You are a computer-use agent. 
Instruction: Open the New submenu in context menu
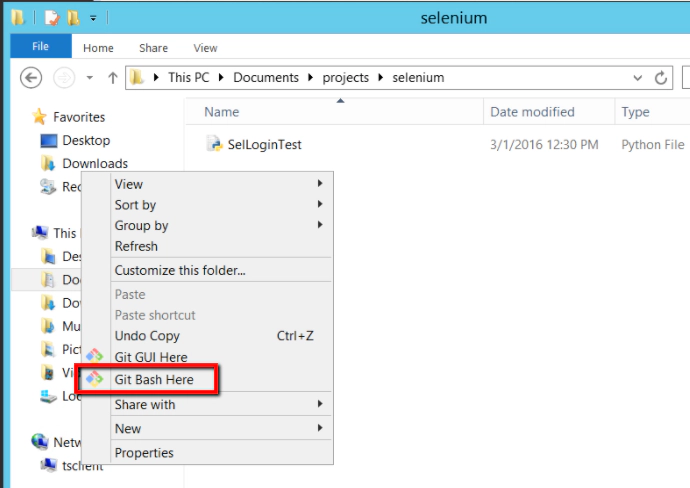[x=221, y=428]
